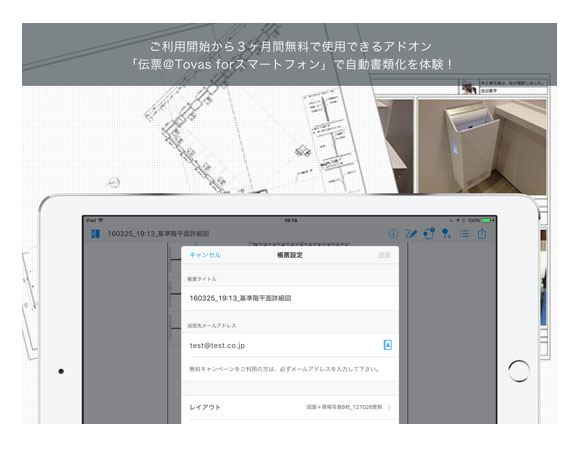Open the レイアウト layout selection row
Screen dimensions: 585x453
point(290,407)
